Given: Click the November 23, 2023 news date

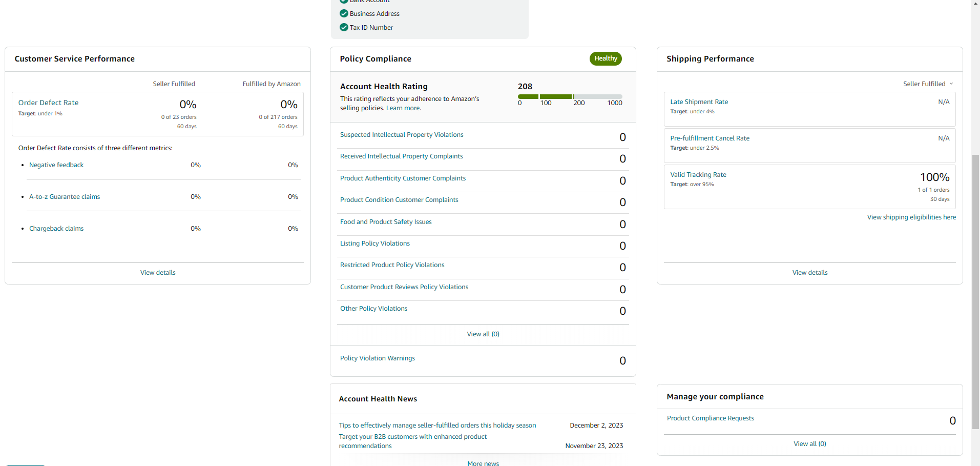Looking at the screenshot, I should tap(594, 445).
